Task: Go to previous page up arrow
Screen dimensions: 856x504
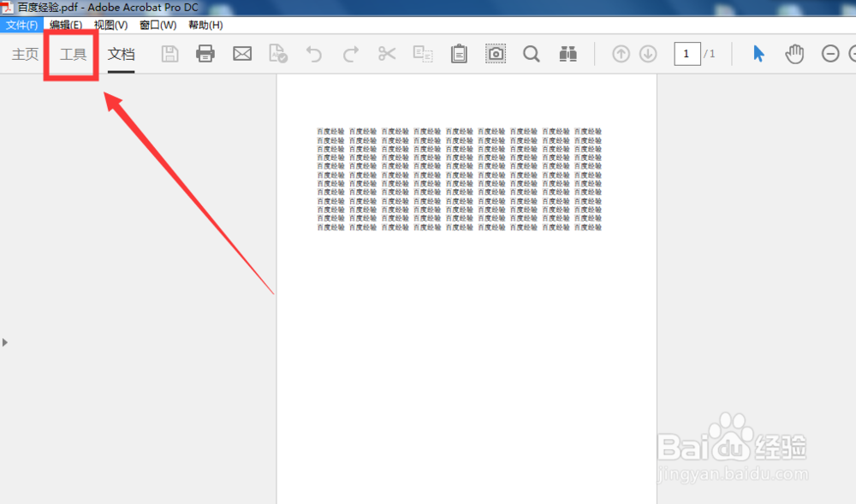Action: coord(621,53)
